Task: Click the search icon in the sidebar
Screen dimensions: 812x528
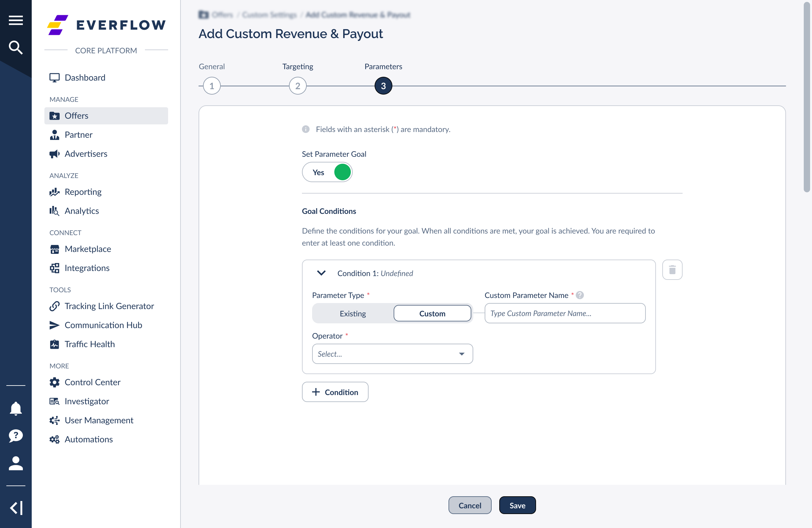Action: 16,48
